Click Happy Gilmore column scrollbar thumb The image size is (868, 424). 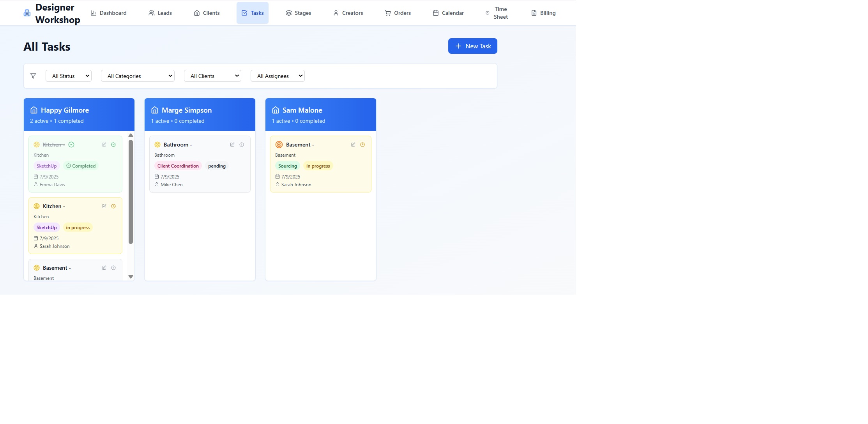point(131,191)
